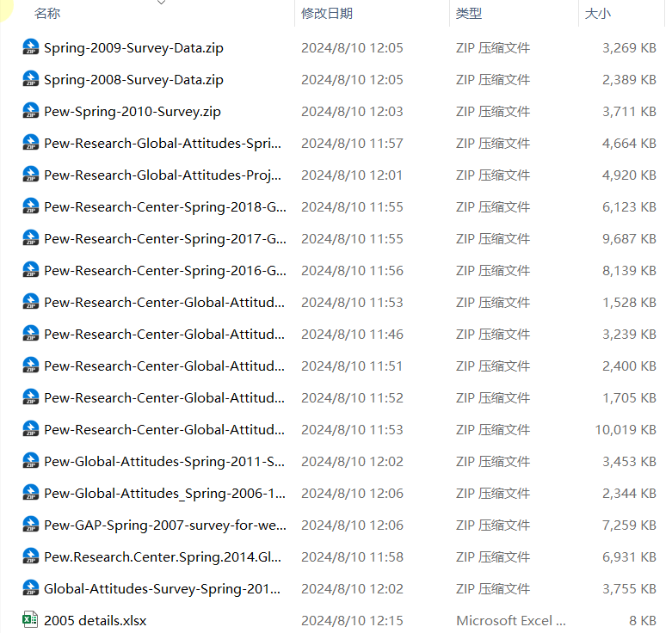
Task: Click the zip icon of Spring-2009-Survey-Data.zip
Action: (x=30, y=47)
